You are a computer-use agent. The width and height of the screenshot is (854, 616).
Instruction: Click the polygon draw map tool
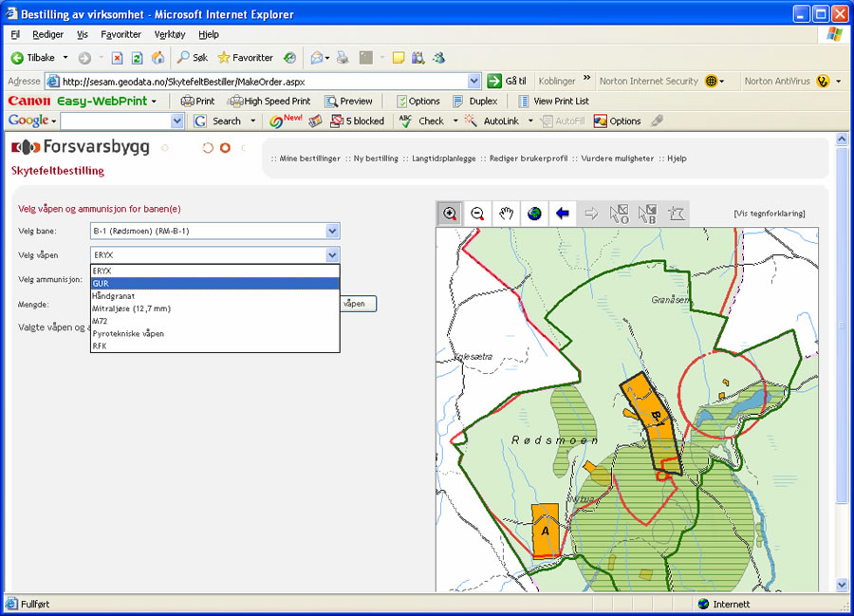(677, 214)
